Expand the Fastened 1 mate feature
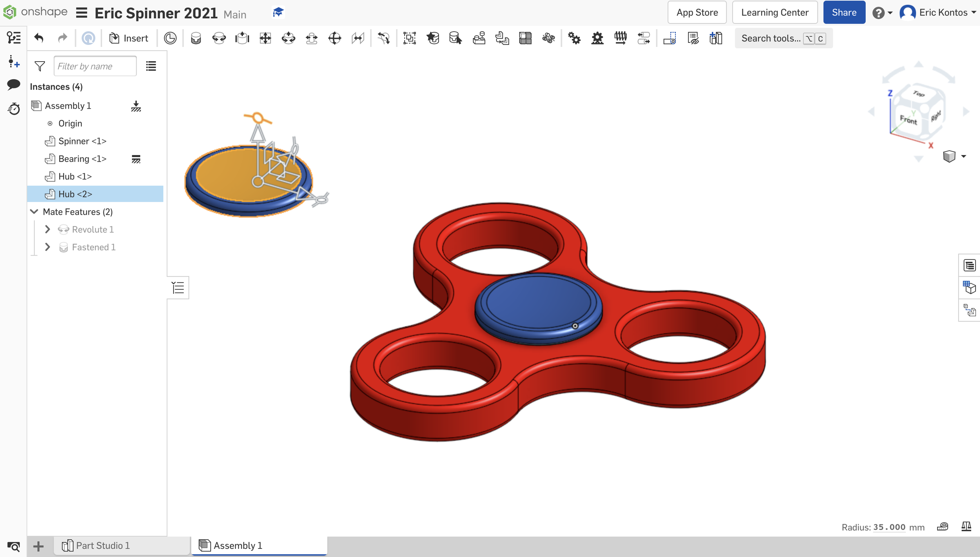 [x=47, y=247]
